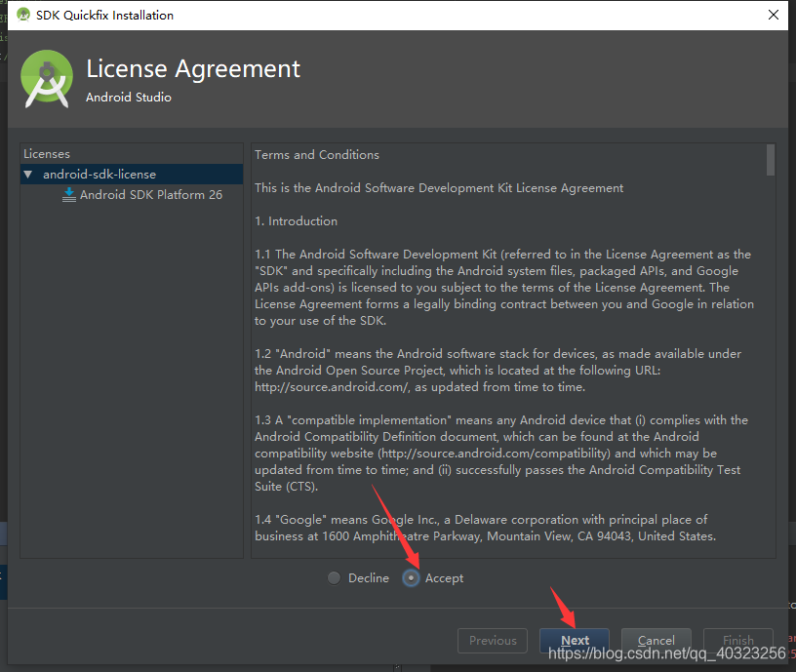The image size is (796, 672).
Task: Click the 'Licenses' panel label
Action: [x=47, y=154]
